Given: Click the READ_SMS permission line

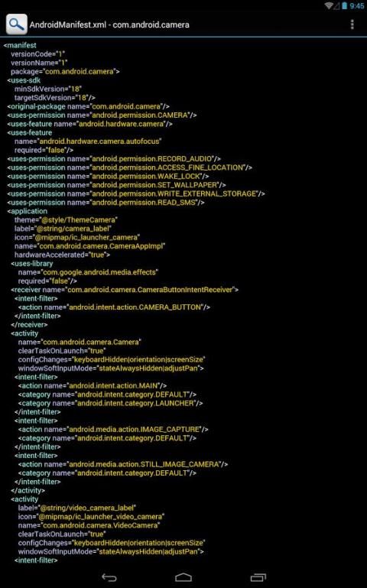Looking at the screenshot, I should [106, 203].
